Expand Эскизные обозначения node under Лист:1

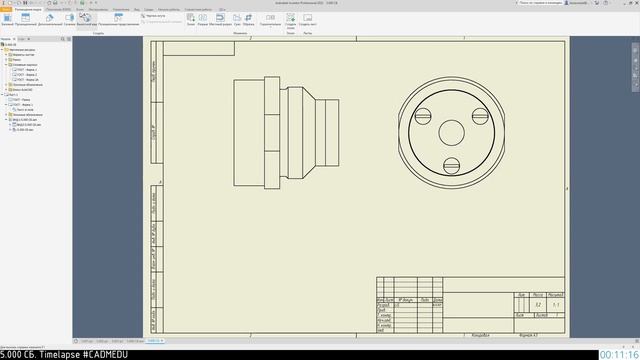tap(6, 115)
